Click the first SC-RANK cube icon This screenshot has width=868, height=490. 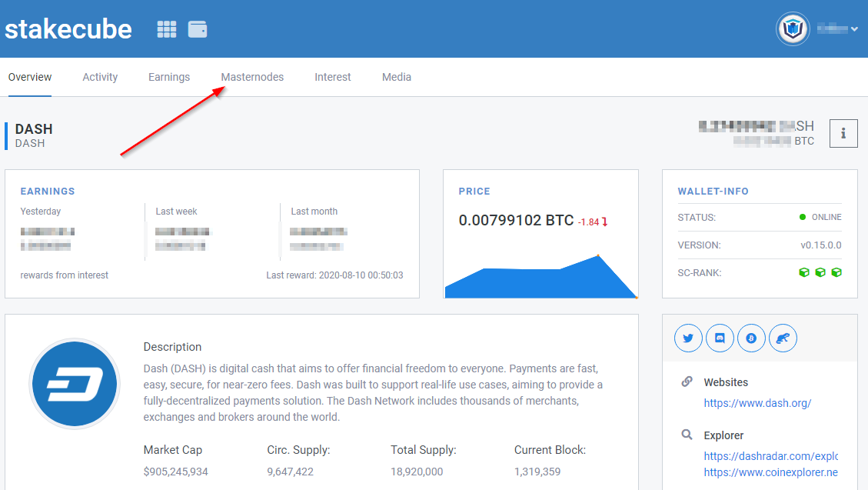coord(804,272)
